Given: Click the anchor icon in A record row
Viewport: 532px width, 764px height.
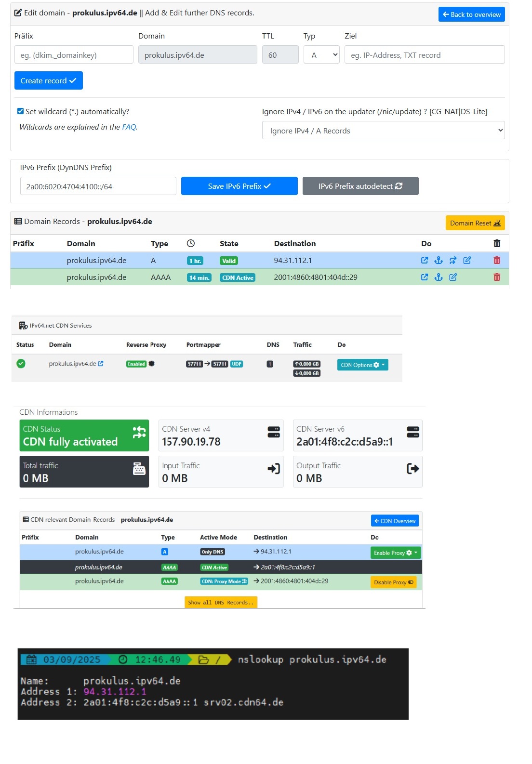Looking at the screenshot, I should (x=439, y=261).
